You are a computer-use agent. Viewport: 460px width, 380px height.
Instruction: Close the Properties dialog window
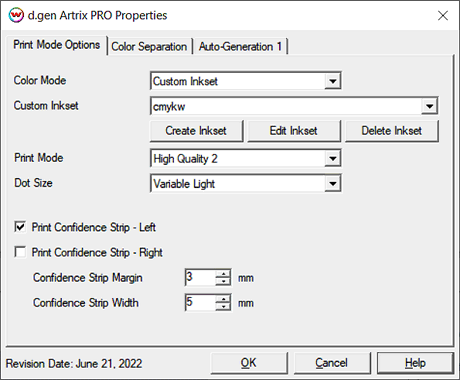[443, 15]
